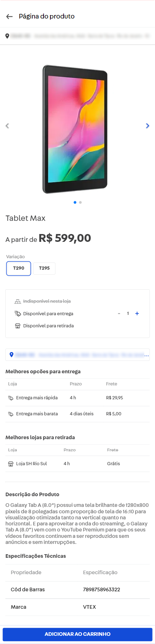
Task: Decrease quantity with the minus button
Action: (x=119, y=313)
